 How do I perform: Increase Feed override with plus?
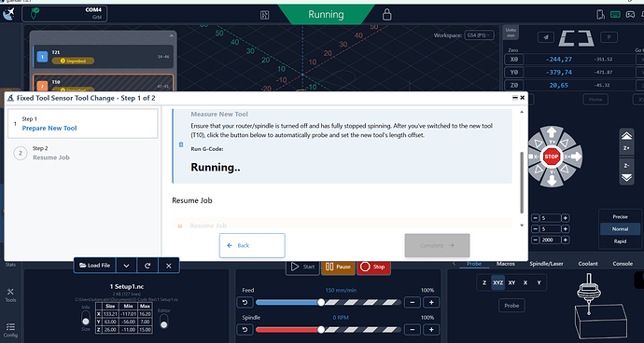(x=431, y=302)
